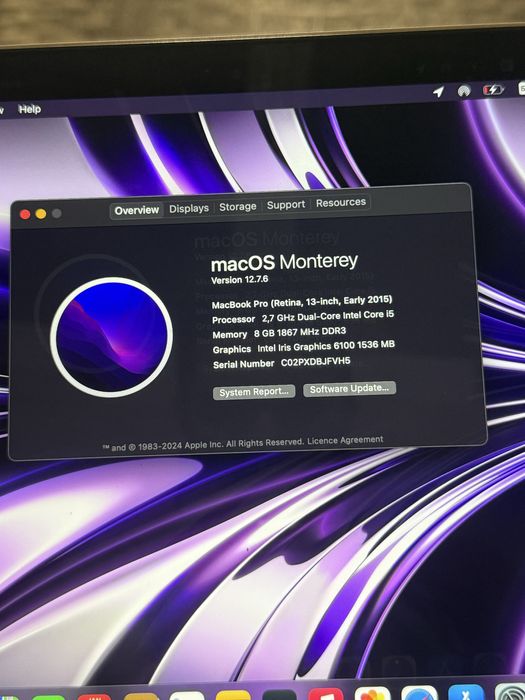Open the Licence Agreement link
This screenshot has width=525, height=700.
(x=345, y=440)
